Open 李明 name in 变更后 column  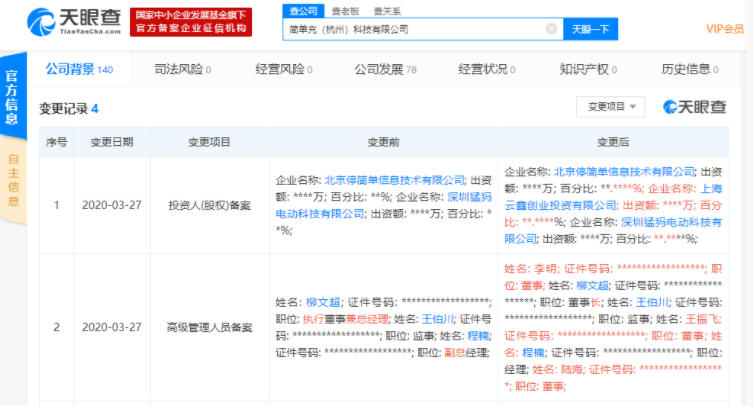click(546, 269)
